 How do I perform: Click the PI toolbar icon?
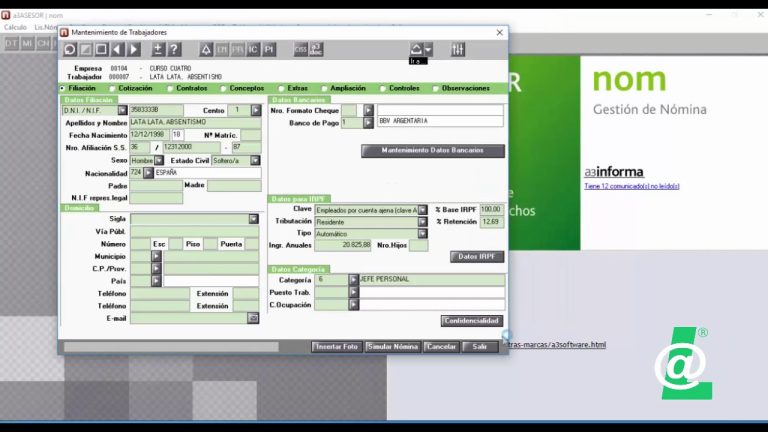pos(269,49)
